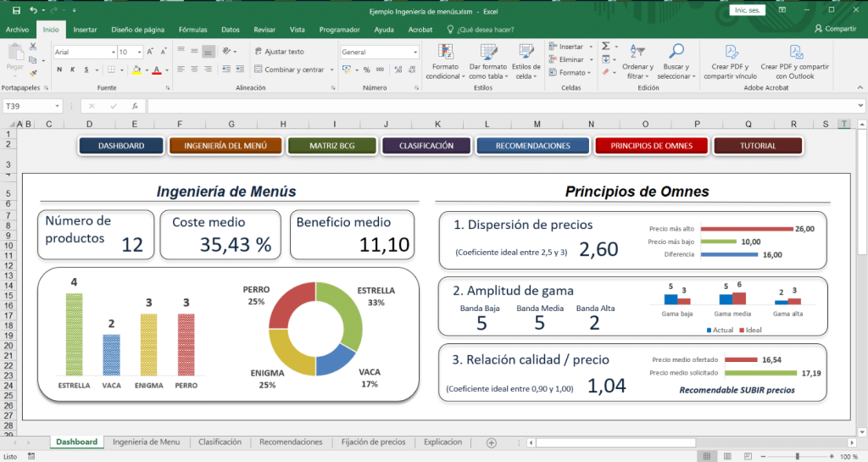The height and width of the screenshot is (462, 868).
Task: Toggle center horizontal alignment
Action: (194, 70)
